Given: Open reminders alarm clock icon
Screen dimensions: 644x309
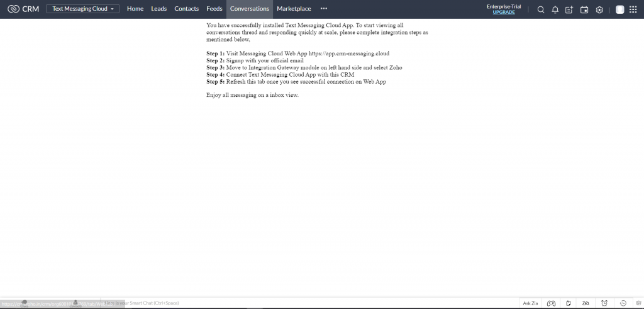Looking at the screenshot, I should [604, 303].
